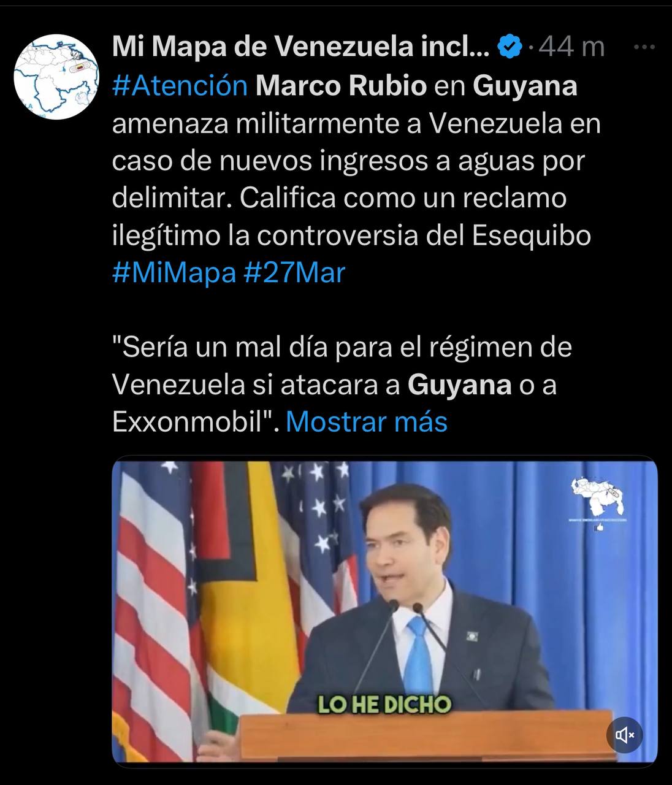Click the LO HE DICHO subtitle caption

384,705
